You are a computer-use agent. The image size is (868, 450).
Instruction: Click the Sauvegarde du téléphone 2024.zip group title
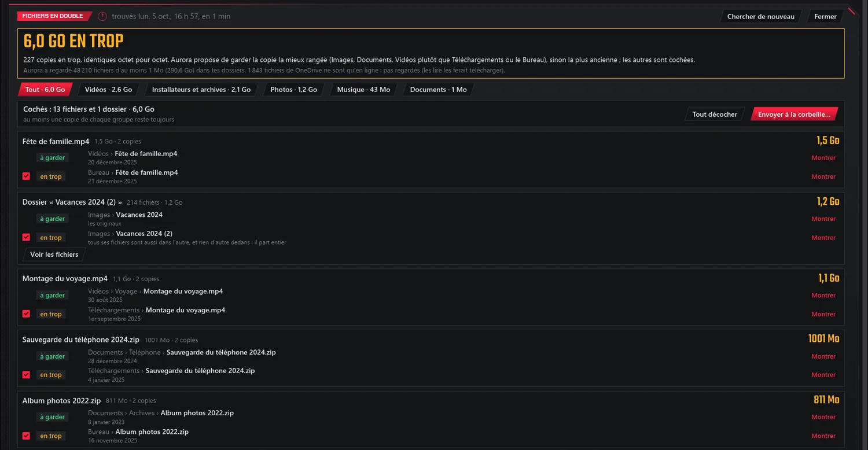coord(81,340)
